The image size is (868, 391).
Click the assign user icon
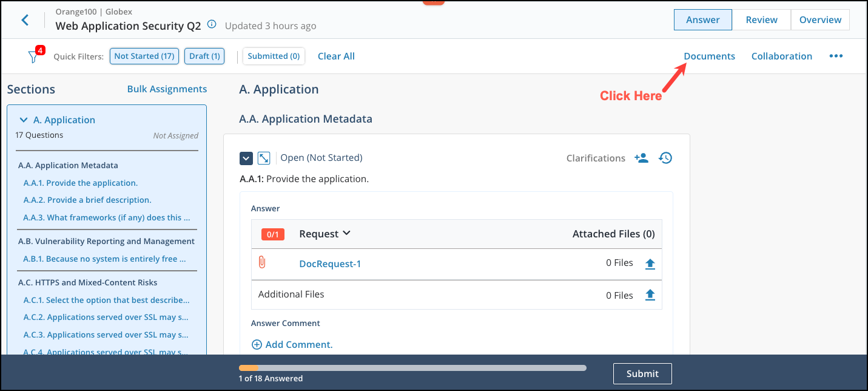click(641, 158)
